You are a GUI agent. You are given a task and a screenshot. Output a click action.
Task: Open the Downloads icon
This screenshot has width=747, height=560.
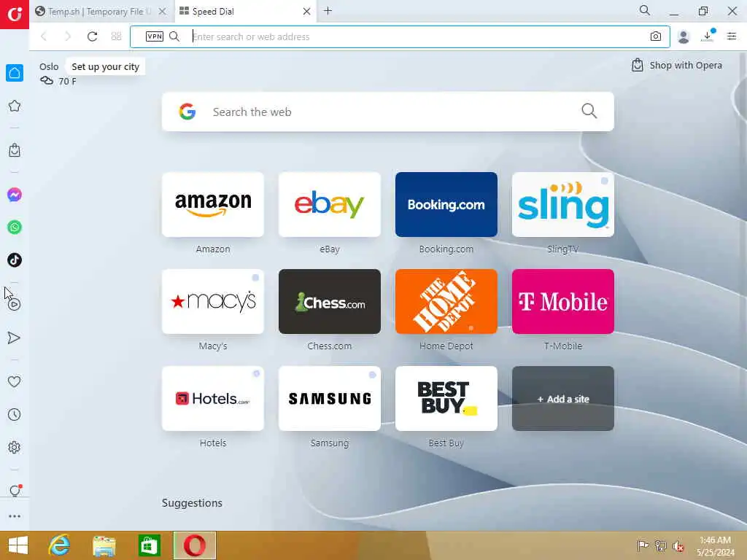(x=708, y=36)
